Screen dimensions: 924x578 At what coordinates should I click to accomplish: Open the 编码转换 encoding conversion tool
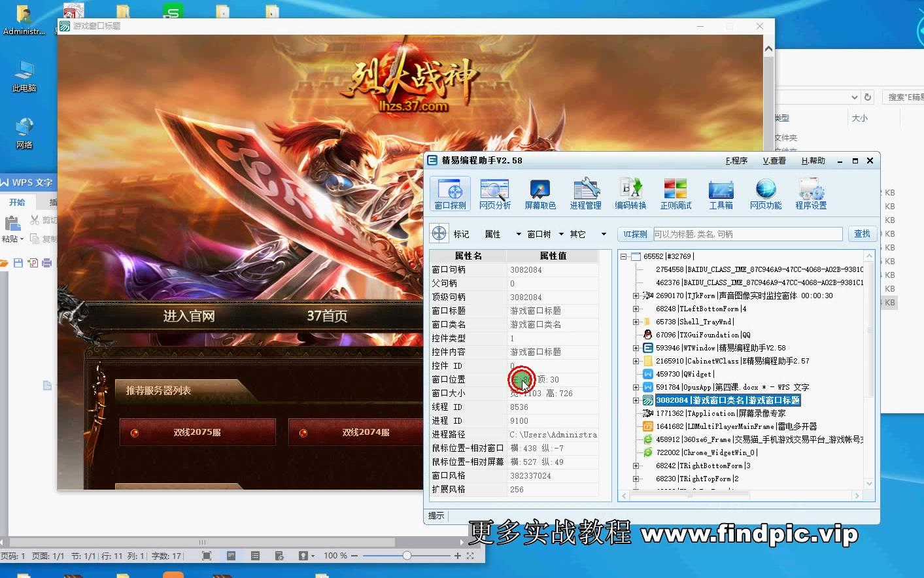[x=630, y=194]
